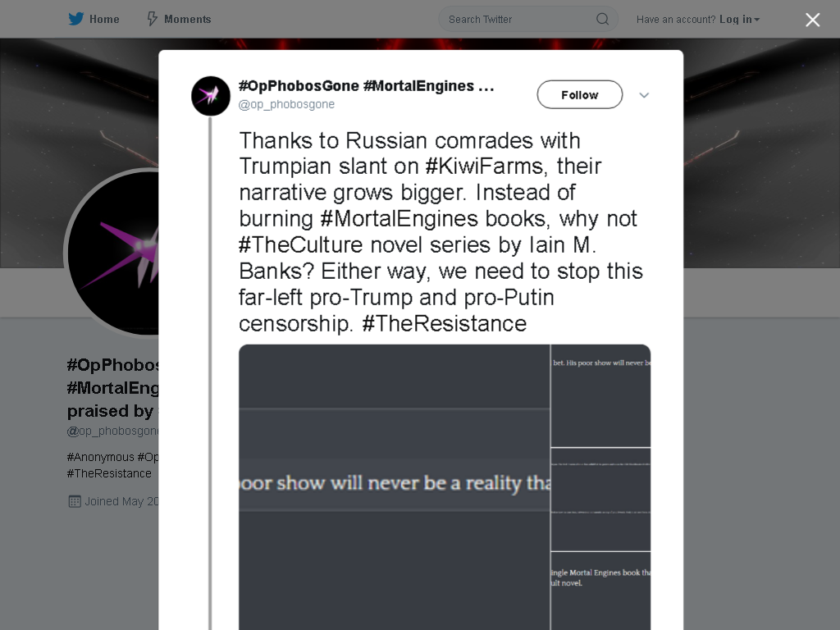The height and width of the screenshot is (630, 840).
Task: Click the joined date calendar icon
Action: 75,501
